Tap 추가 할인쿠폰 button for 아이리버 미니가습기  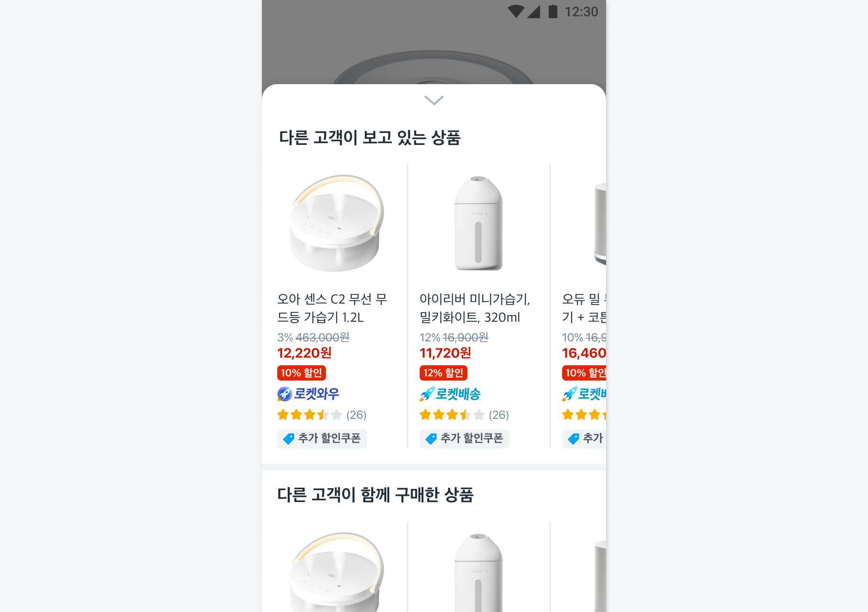tap(465, 438)
